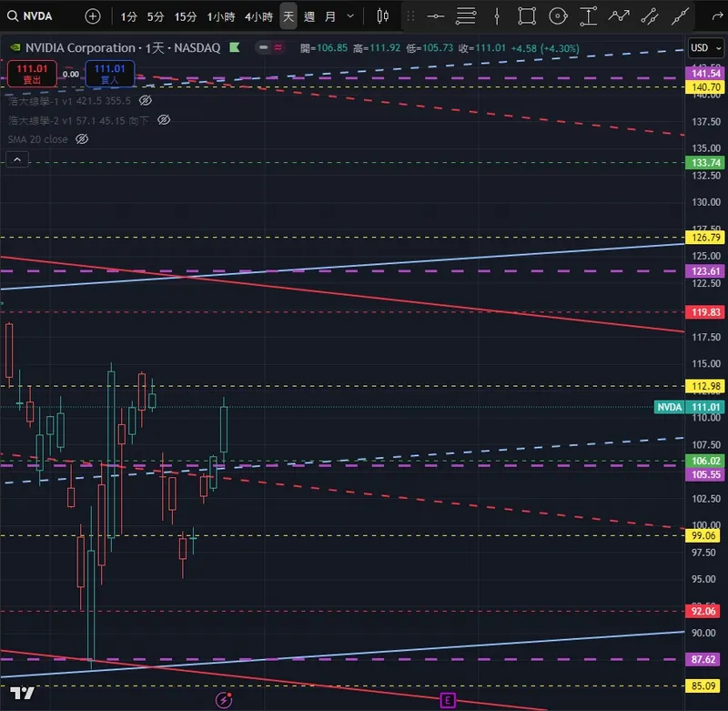
Task: Click the minus pill icon beside the title
Action: point(263,47)
